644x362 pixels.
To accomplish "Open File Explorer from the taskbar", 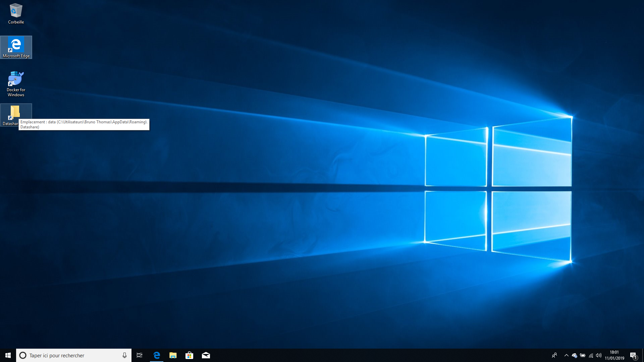I will pos(173,355).
